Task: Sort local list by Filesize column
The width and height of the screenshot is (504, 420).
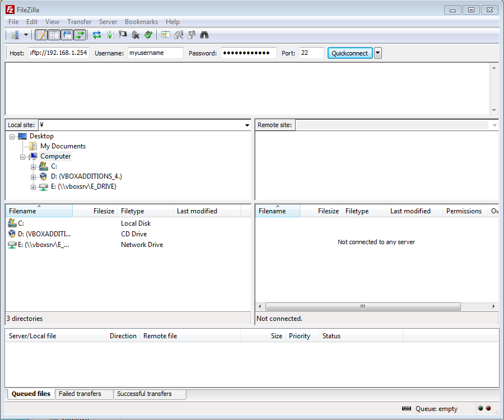Action: tap(95, 211)
